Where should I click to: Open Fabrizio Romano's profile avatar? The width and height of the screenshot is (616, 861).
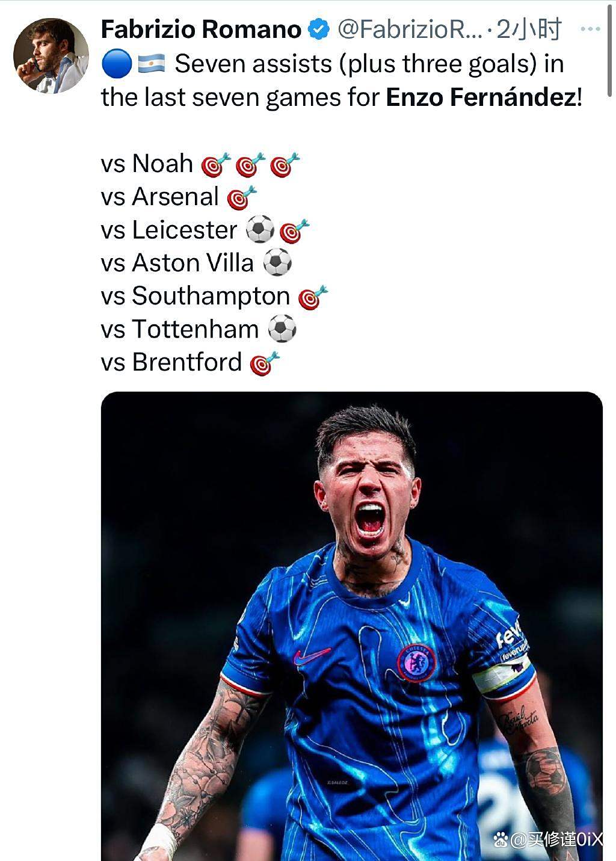point(51,56)
